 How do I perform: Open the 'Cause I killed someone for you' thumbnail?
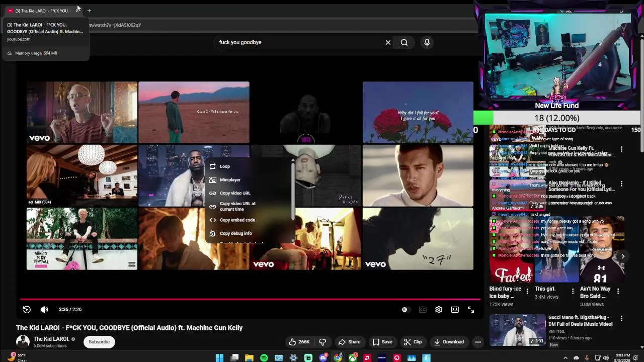click(x=194, y=113)
